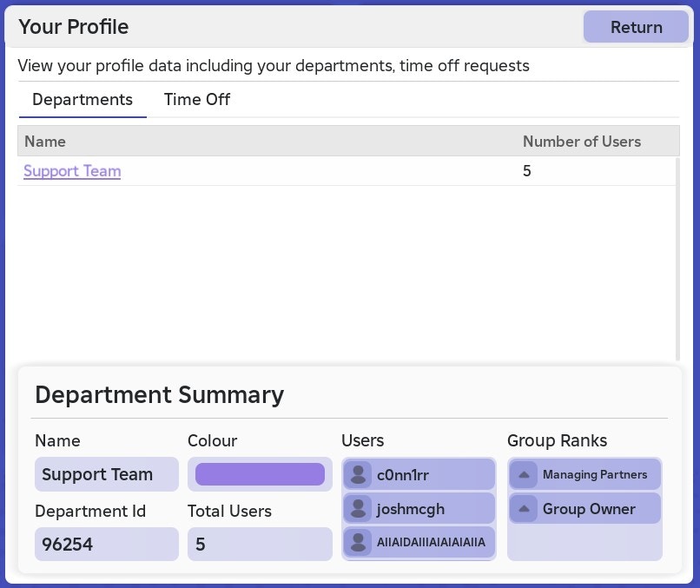Click the avatar icon next to AIIAIDAIIIAIAIAIAIIA
The height and width of the screenshot is (588, 700).
tap(358, 543)
